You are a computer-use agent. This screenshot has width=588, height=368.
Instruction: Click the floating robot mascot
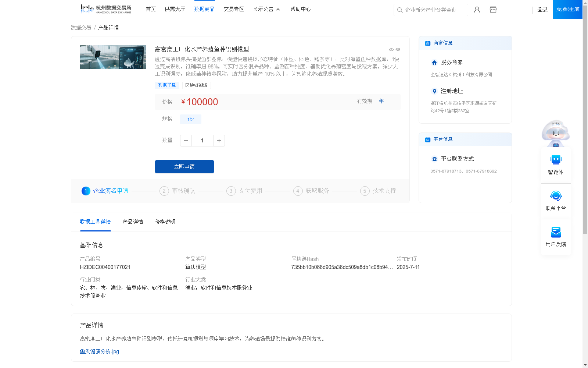click(556, 133)
